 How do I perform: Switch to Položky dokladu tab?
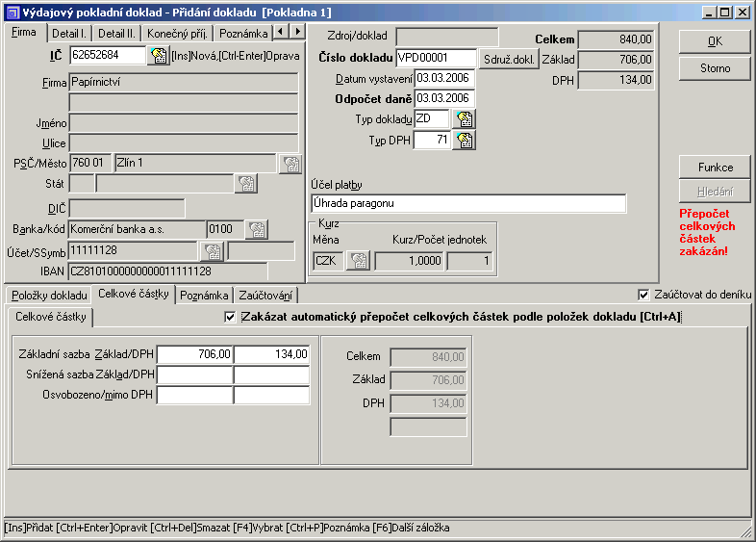(49, 296)
